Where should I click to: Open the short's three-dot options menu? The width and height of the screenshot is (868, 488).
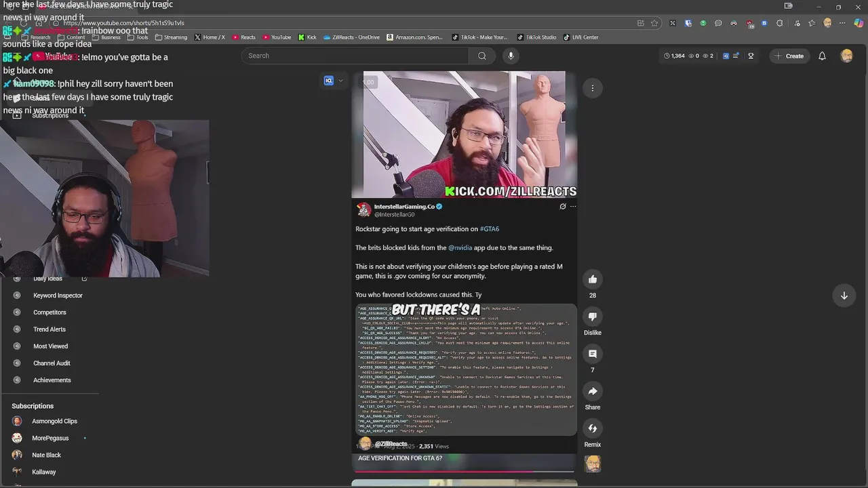pos(593,88)
